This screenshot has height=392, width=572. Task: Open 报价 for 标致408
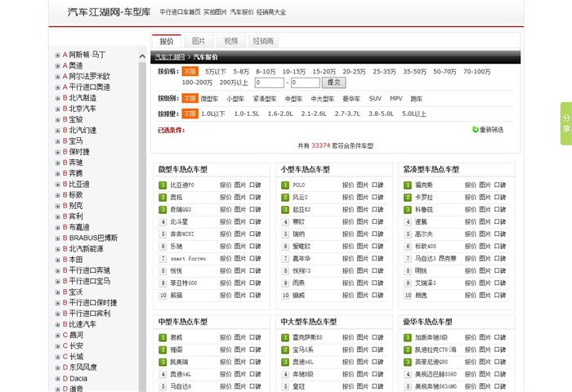coord(471,246)
